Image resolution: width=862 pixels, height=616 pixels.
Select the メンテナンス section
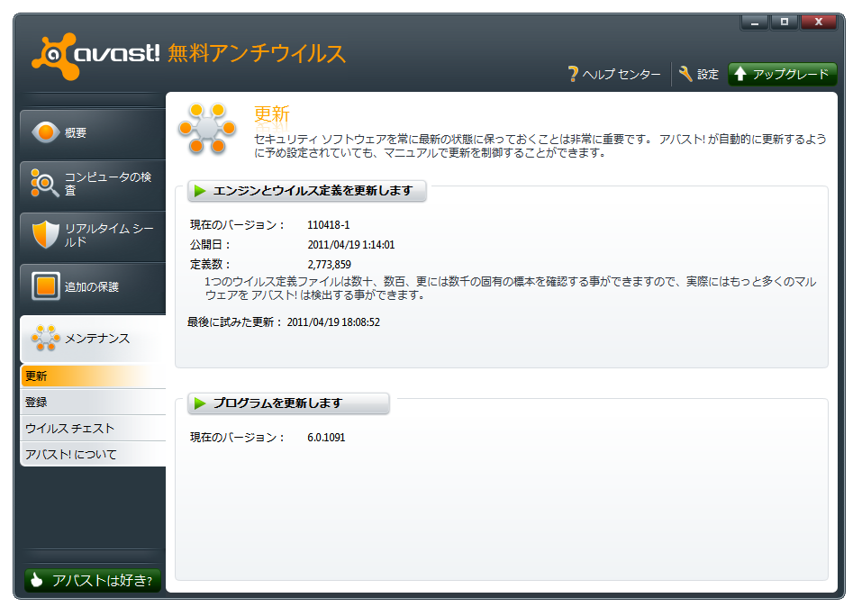[93, 339]
